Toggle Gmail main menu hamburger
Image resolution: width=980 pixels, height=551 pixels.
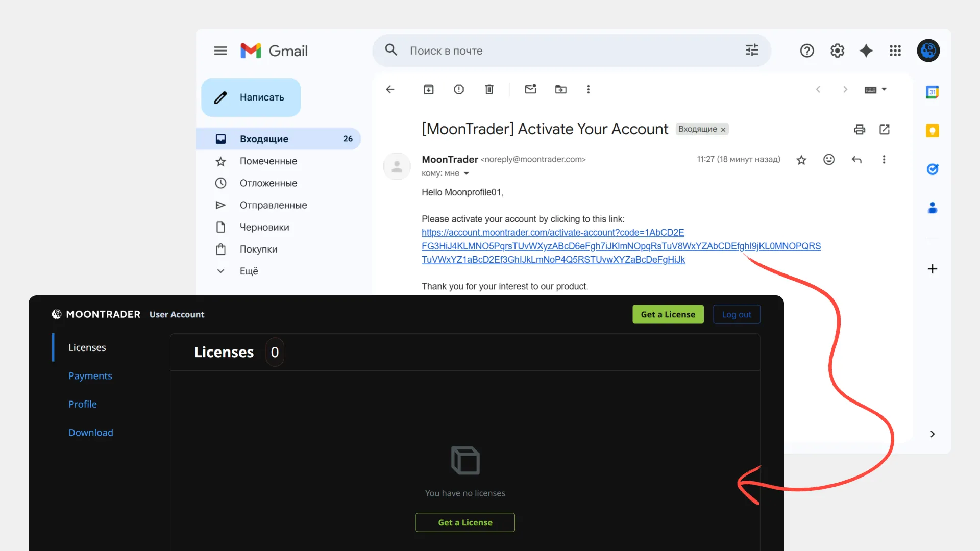coord(220,51)
